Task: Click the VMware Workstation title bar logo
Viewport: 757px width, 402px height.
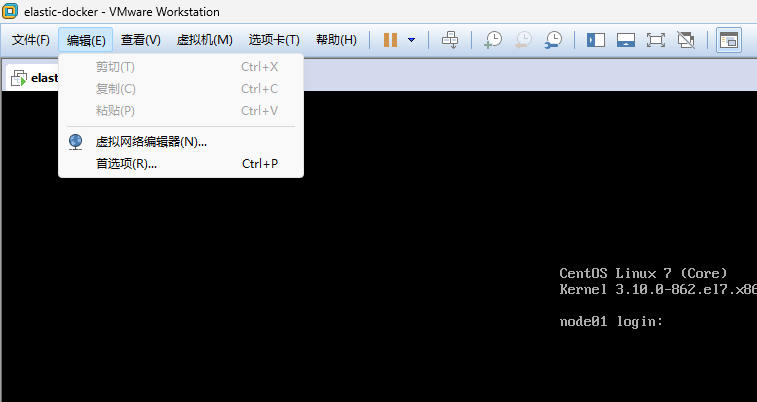Action: pyautogui.click(x=10, y=11)
